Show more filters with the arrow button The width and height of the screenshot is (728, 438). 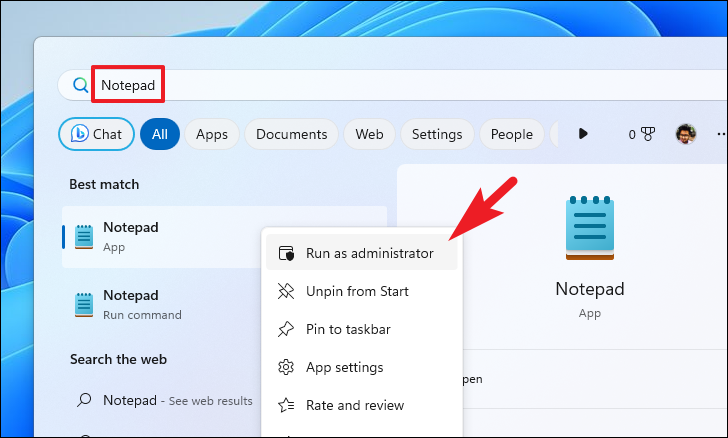[583, 134]
